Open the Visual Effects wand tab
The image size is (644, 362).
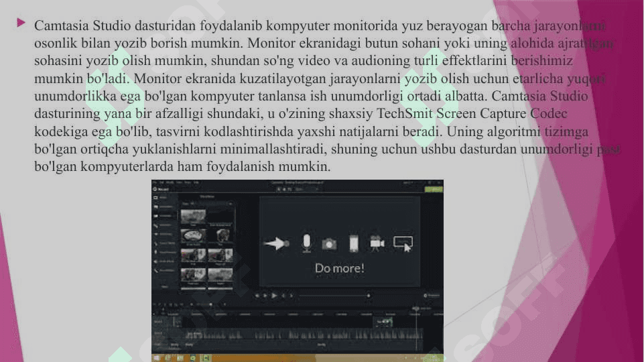pos(164,270)
